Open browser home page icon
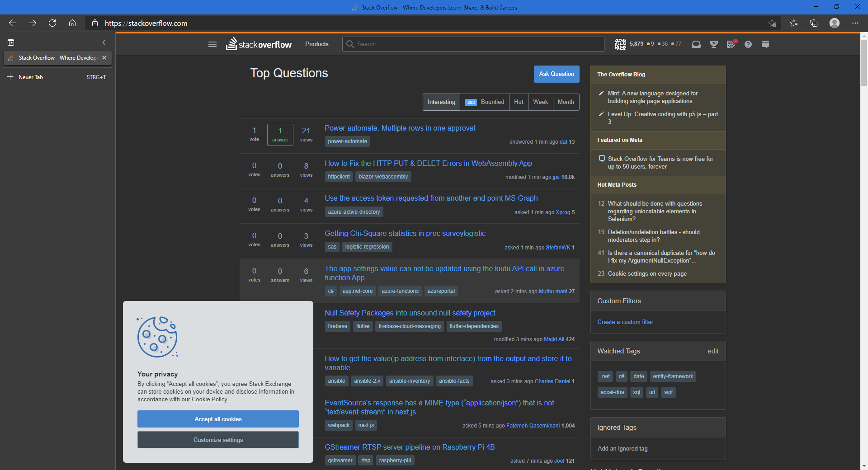The height and width of the screenshot is (470, 868). (72, 23)
